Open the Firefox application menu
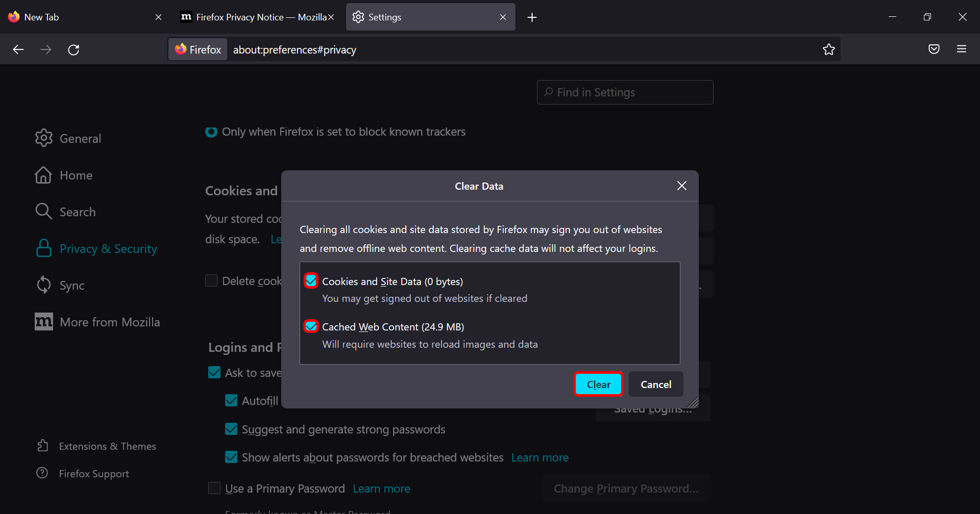The image size is (980, 514). pyautogui.click(x=962, y=49)
